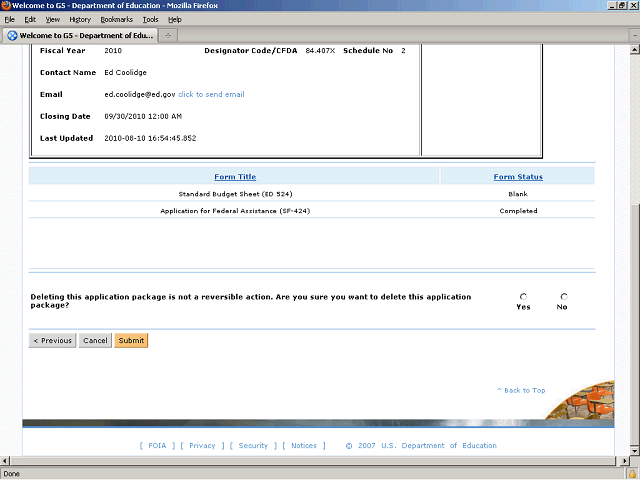Click the closing date value 09/30/2010
This screenshot has height=480, width=640.
point(143,116)
